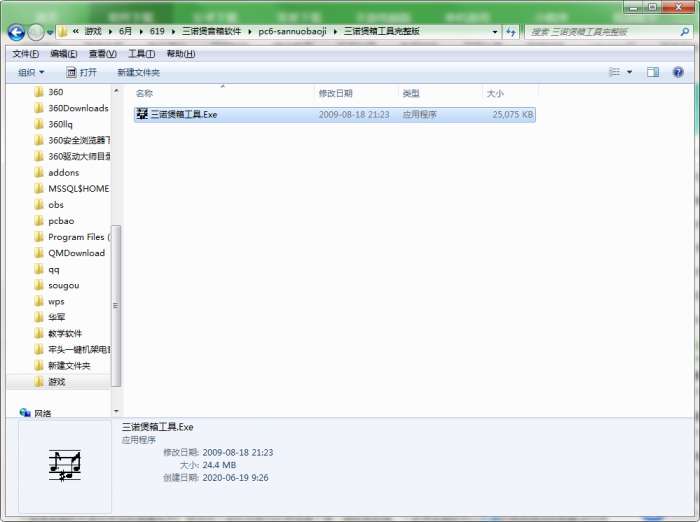This screenshot has width=700, height=522.
Task: Expand the arrow after 619 breadcrumb
Action: 173,32
